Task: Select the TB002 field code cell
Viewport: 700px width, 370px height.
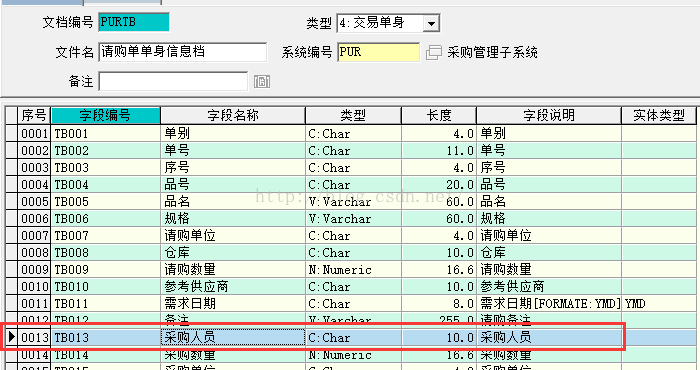Action: click(105, 150)
